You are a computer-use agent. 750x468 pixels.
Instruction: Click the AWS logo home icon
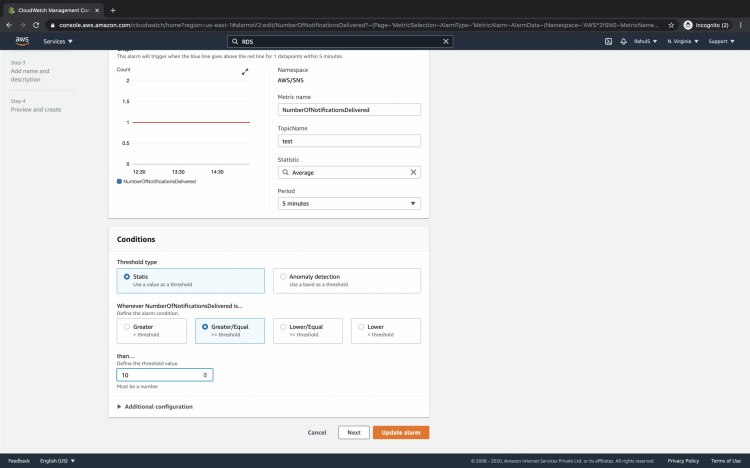coord(21,41)
